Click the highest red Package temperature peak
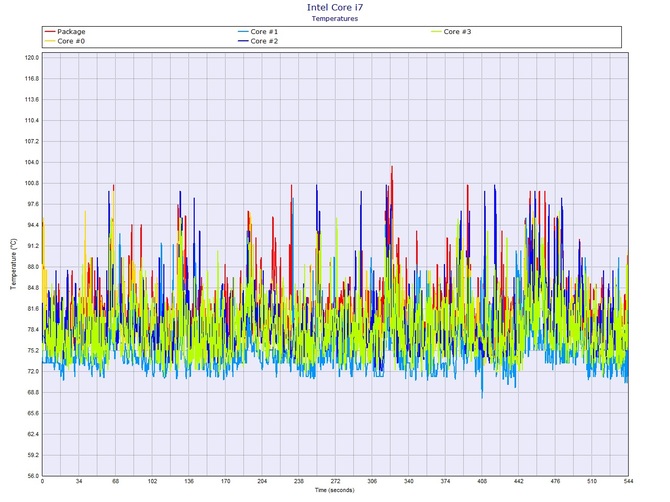 tap(392, 167)
